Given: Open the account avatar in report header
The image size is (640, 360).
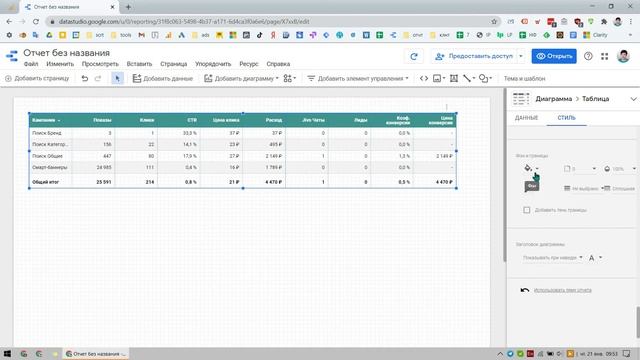Looking at the screenshot, I should click(623, 56).
